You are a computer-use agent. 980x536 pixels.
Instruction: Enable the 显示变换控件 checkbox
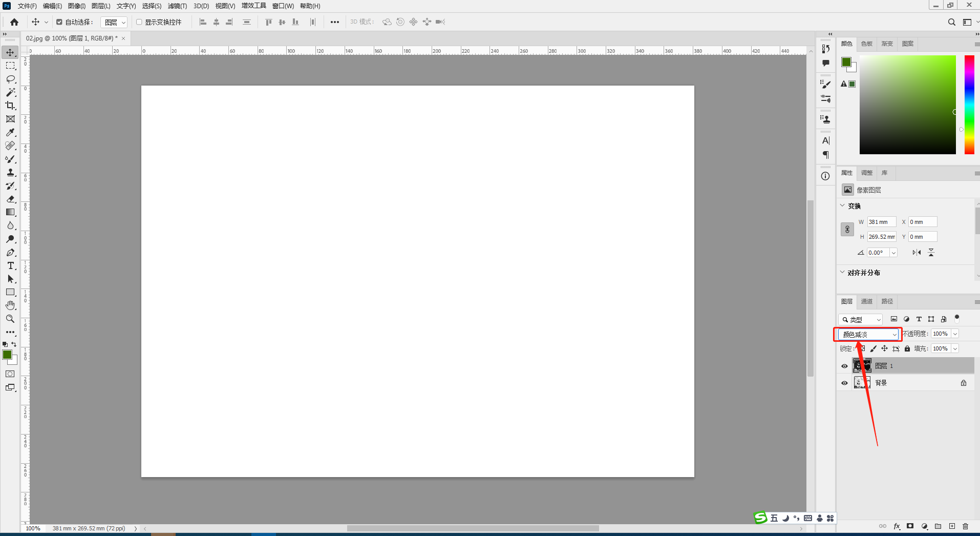[x=139, y=22]
